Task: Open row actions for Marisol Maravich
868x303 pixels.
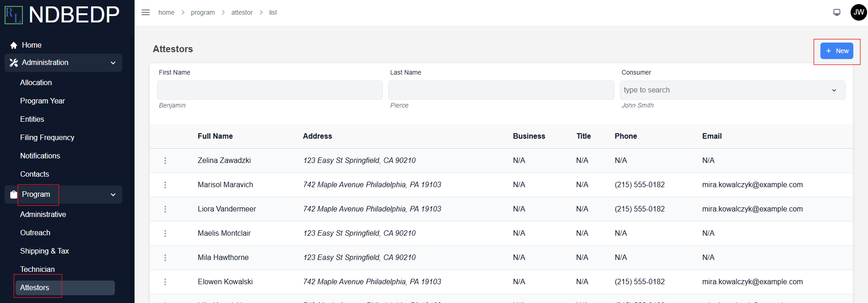Action: (x=165, y=185)
